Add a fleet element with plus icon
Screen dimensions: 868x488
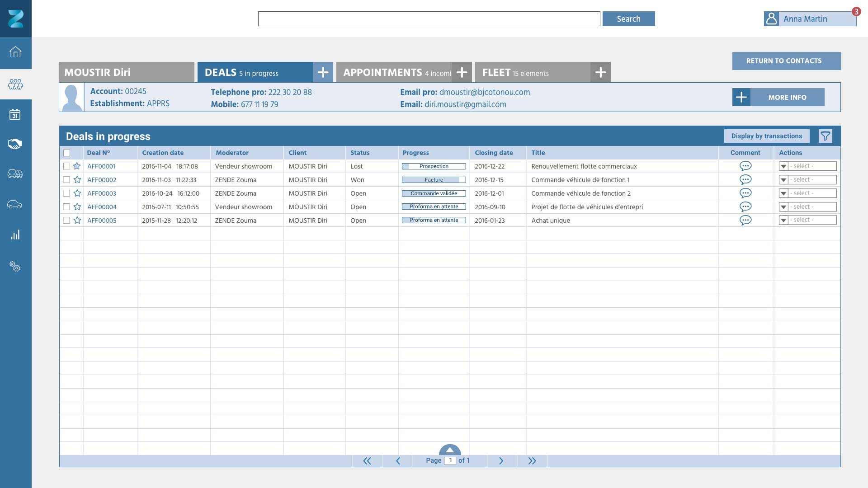(600, 72)
